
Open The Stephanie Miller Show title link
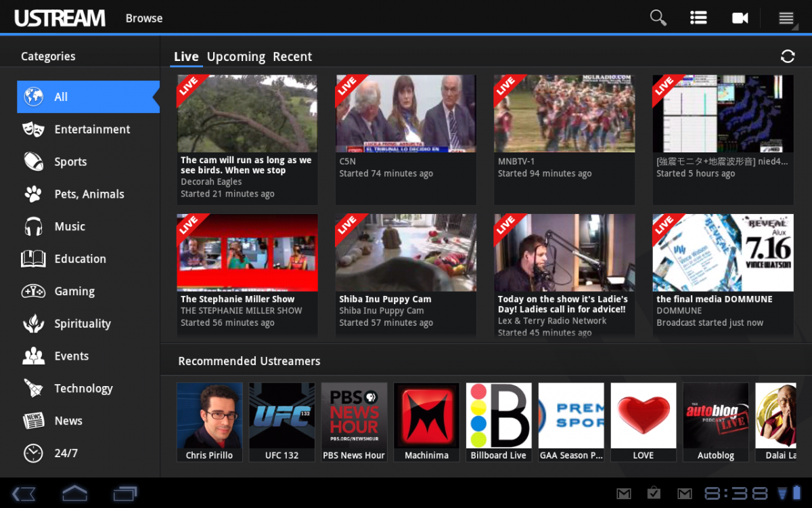click(238, 299)
